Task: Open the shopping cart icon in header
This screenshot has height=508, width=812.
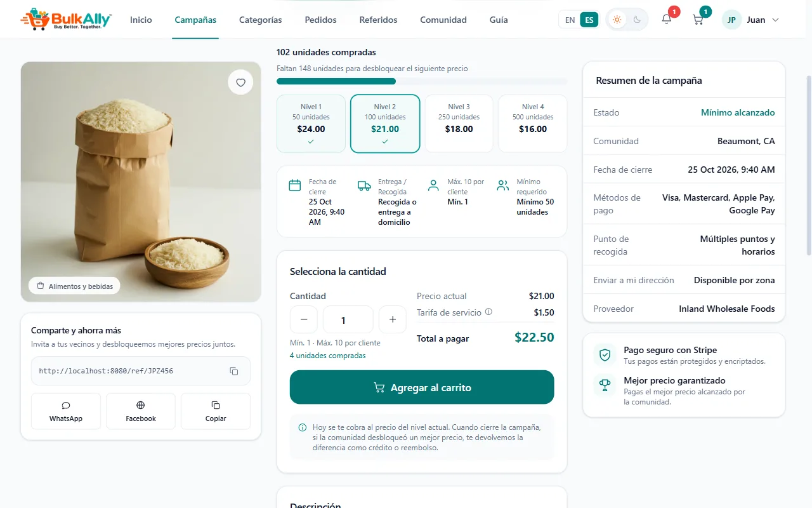Action: (698, 20)
